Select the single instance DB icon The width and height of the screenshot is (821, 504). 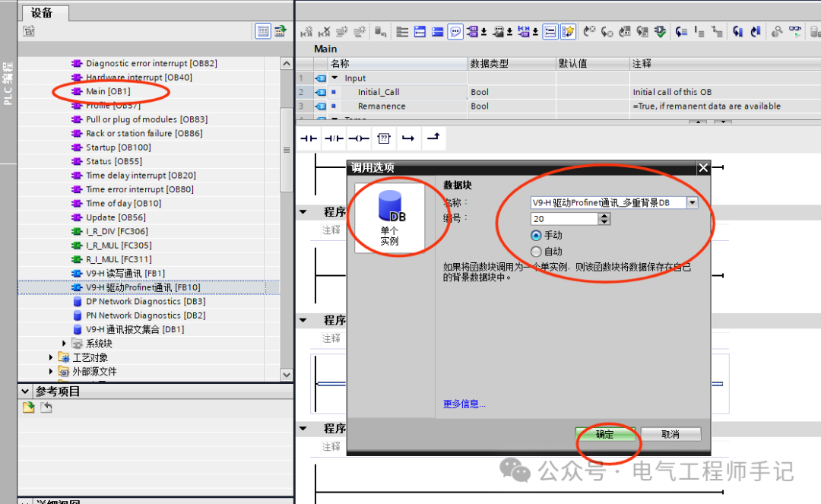pyautogui.click(x=389, y=217)
